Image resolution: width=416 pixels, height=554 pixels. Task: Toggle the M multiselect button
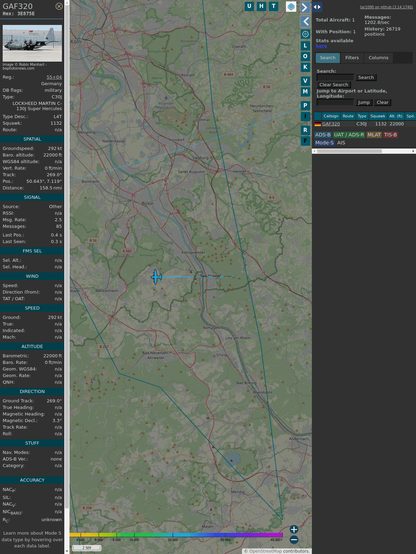click(x=305, y=92)
